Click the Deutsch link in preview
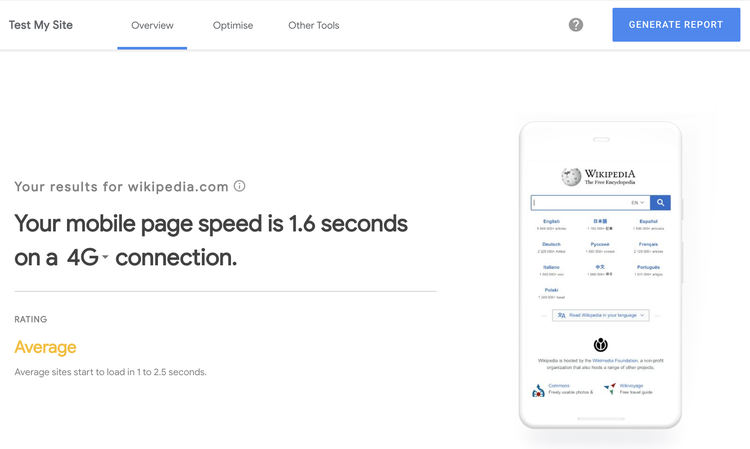The width and height of the screenshot is (750, 449). (551, 244)
